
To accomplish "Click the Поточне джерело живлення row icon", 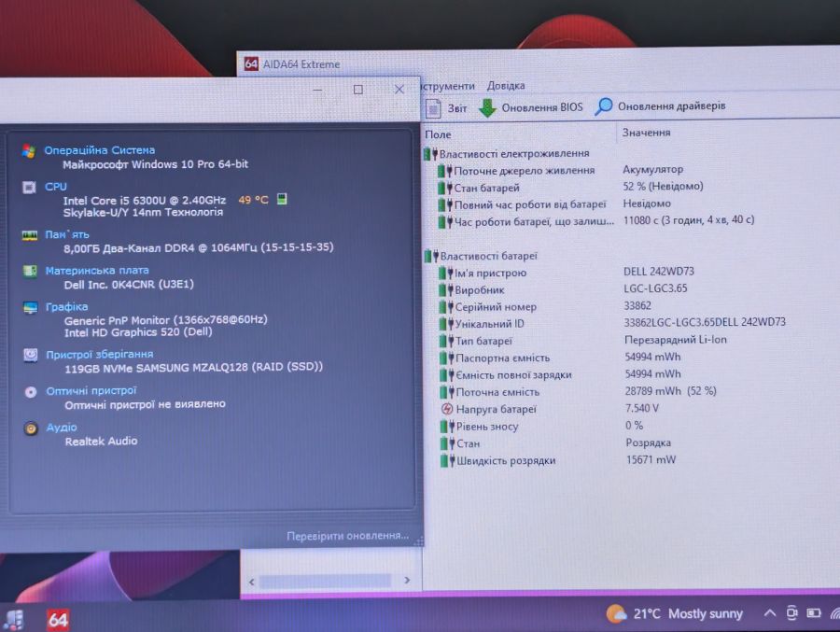I will pyautogui.click(x=444, y=171).
